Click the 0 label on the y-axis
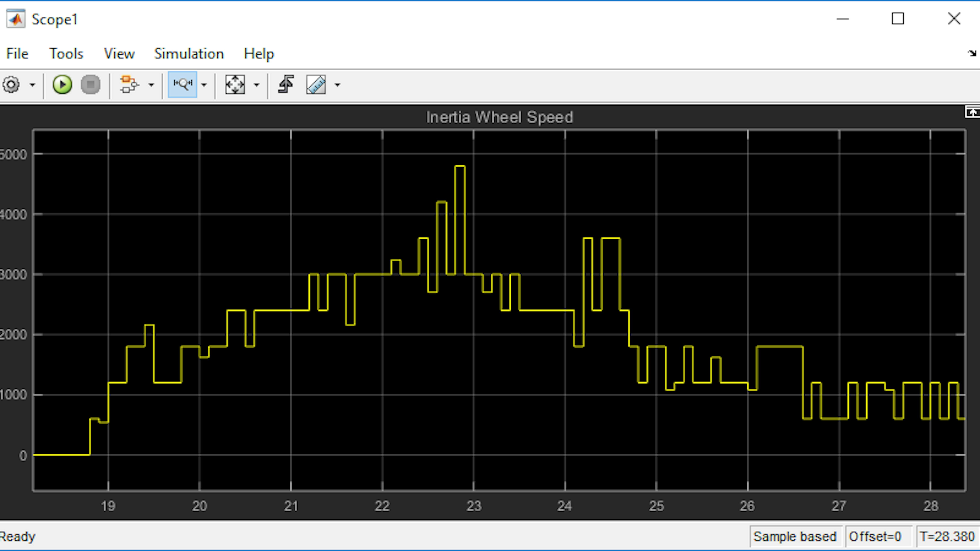This screenshot has height=551, width=980. [x=23, y=455]
